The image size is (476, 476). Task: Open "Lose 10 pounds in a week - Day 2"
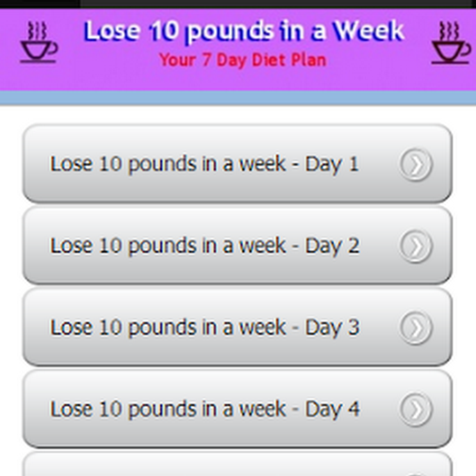pos(204,246)
